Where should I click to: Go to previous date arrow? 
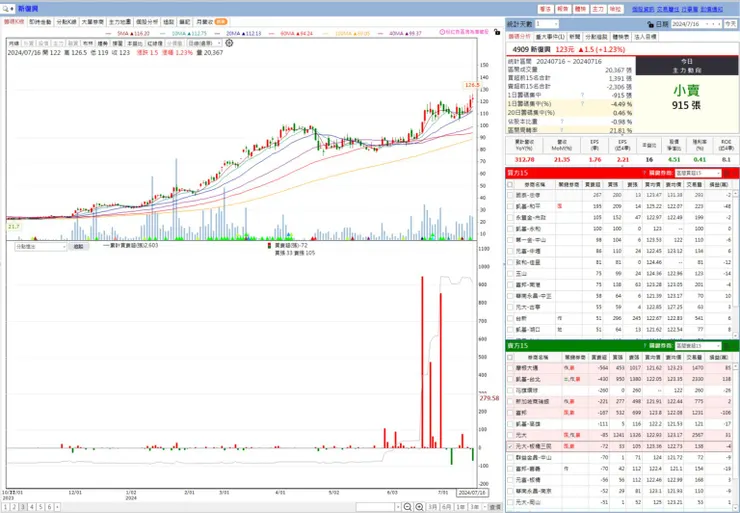pos(713,24)
